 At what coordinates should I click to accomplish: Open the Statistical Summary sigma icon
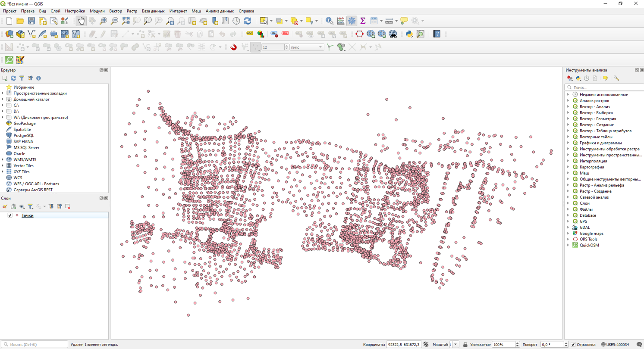[x=363, y=21]
